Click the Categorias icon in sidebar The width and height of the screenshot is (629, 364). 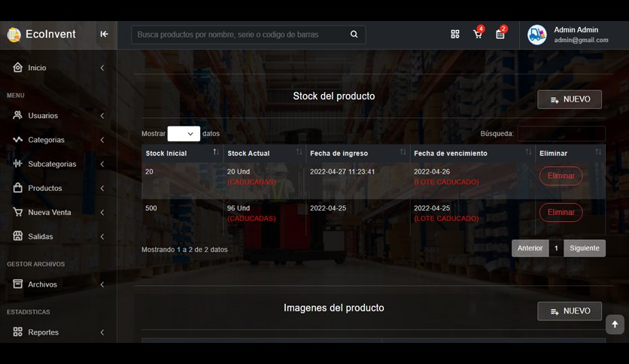coord(17,139)
